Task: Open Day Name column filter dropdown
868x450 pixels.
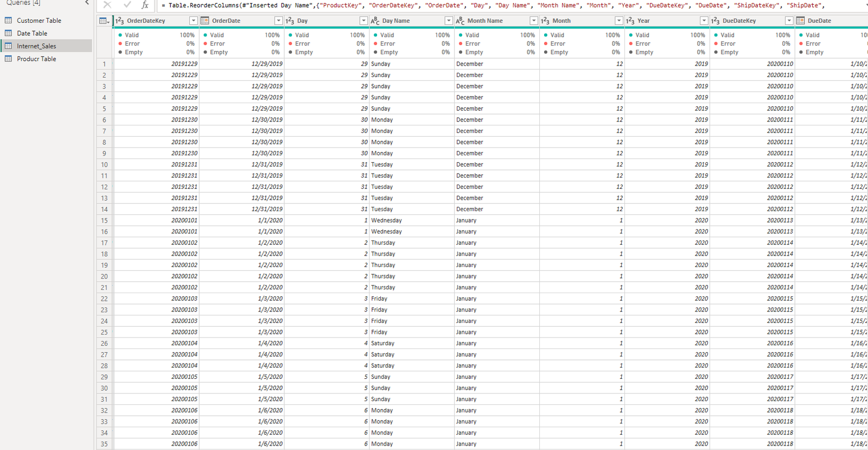Action: [x=449, y=21]
